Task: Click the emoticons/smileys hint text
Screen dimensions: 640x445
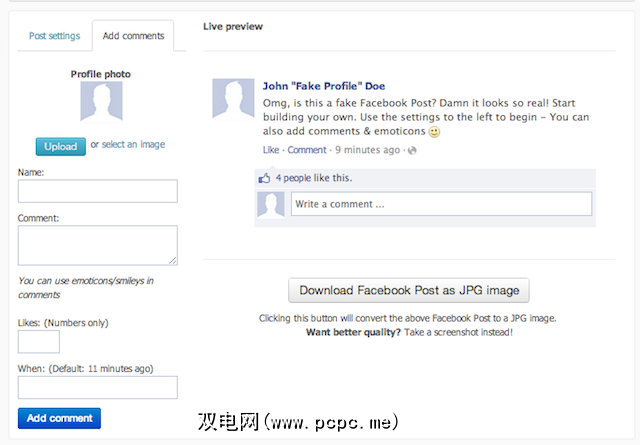Action: (86, 288)
